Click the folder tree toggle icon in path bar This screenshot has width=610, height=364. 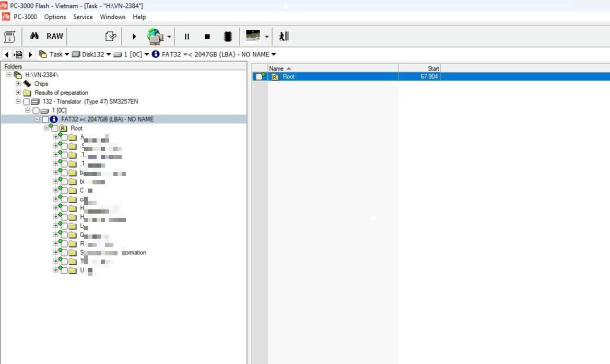click(x=18, y=54)
